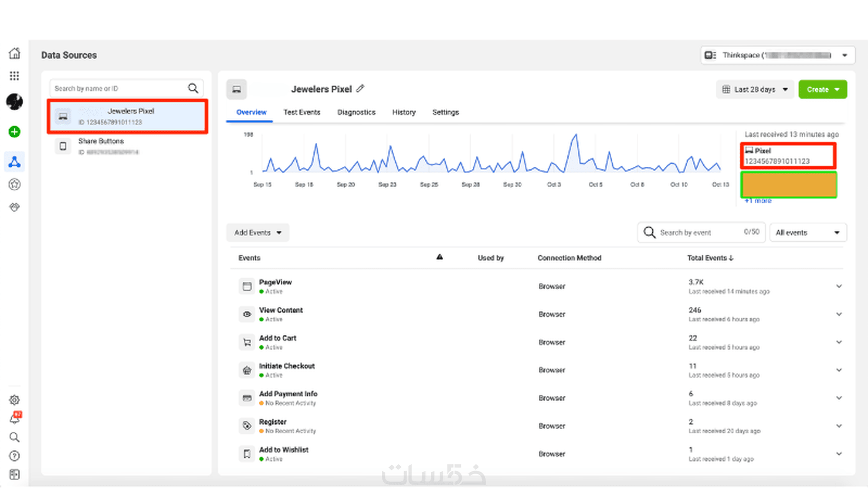868x495 pixels.
Task: Click the help question mark icon
Action: [x=14, y=456]
